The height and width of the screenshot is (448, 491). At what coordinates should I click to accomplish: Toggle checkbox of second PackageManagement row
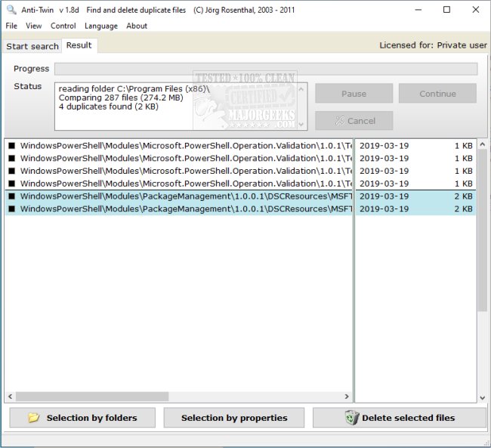(x=11, y=209)
